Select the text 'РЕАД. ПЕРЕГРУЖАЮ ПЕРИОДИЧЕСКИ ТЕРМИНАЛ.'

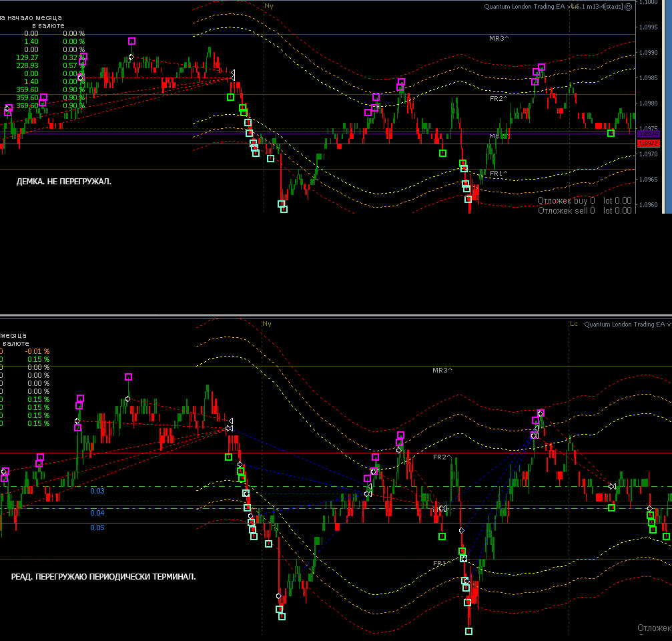click(x=103, y=577)
